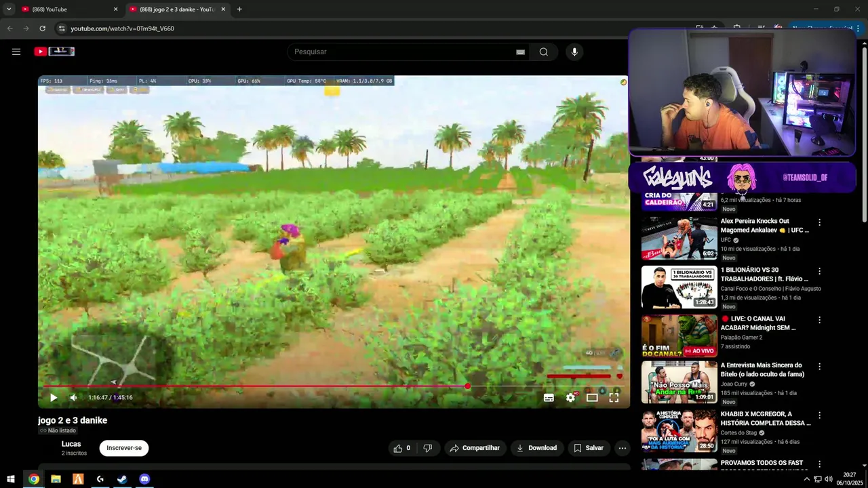The height and width of the screenshot is (488, 868).
Task: Open options for Khabib x McGregor video
Action: click(819, 415)
